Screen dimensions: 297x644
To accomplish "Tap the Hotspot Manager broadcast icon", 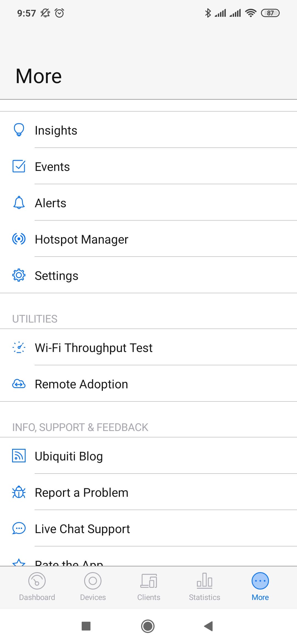I will click(x=19, y=239).
